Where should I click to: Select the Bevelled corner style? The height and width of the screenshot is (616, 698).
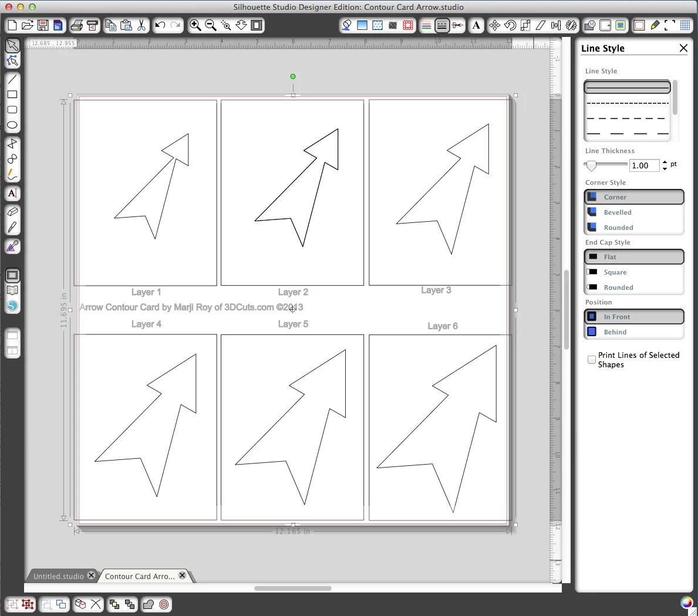tap(634, 212)
